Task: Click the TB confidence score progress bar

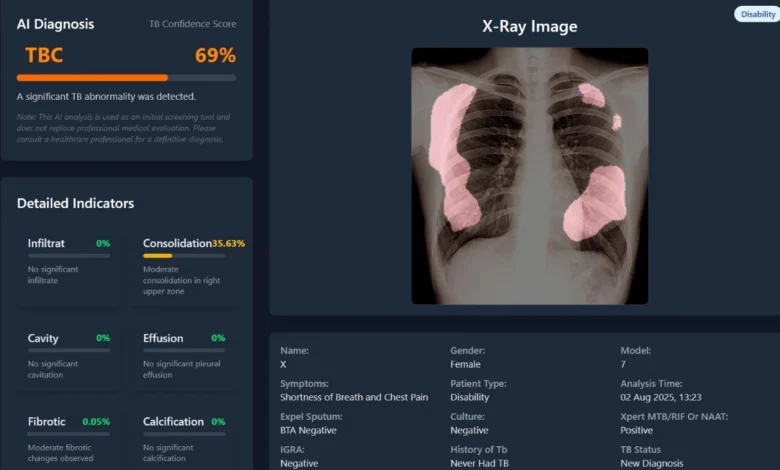Action: (x=126, y=78)
